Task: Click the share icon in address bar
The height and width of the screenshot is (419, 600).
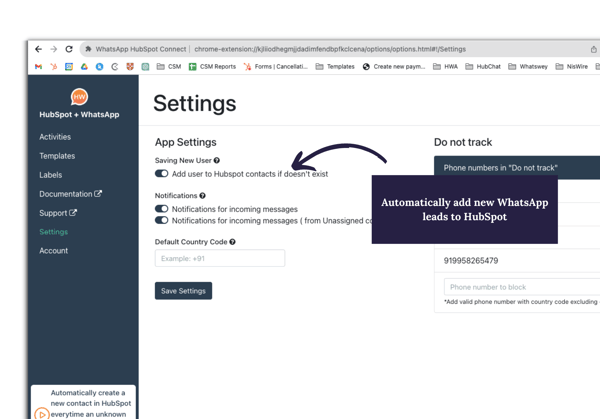Action: pyautogui.click(x=593, y=49)
